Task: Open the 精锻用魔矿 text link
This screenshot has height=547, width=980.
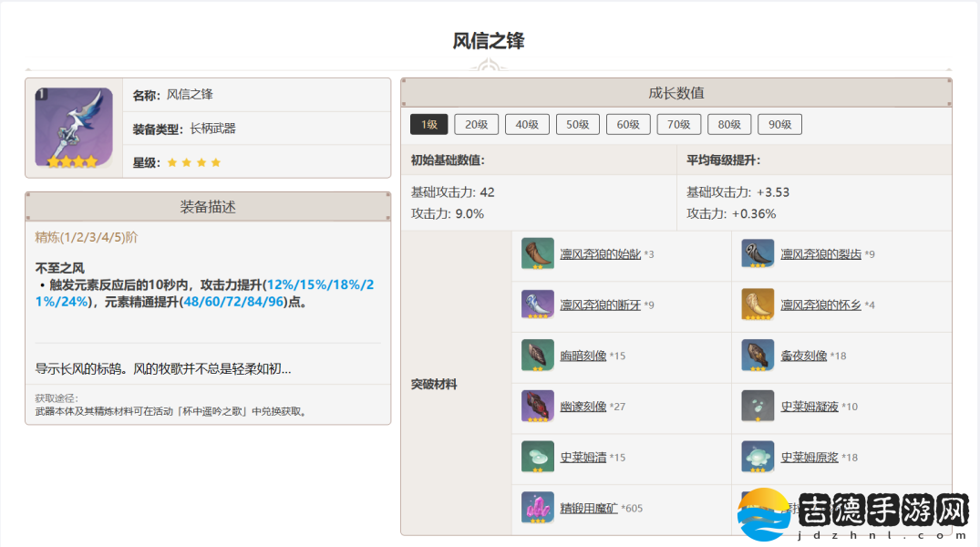Action: 589,508
